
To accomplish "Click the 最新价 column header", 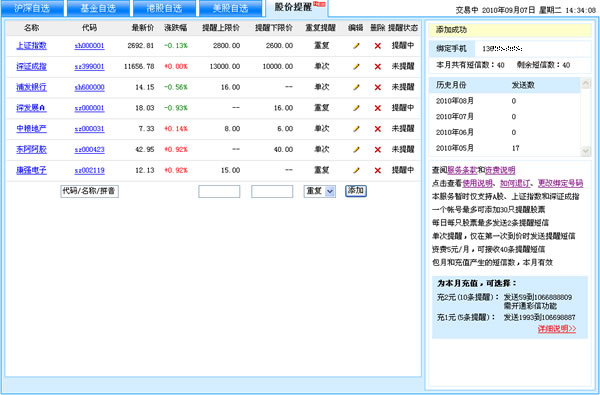I will coord(143,28).
